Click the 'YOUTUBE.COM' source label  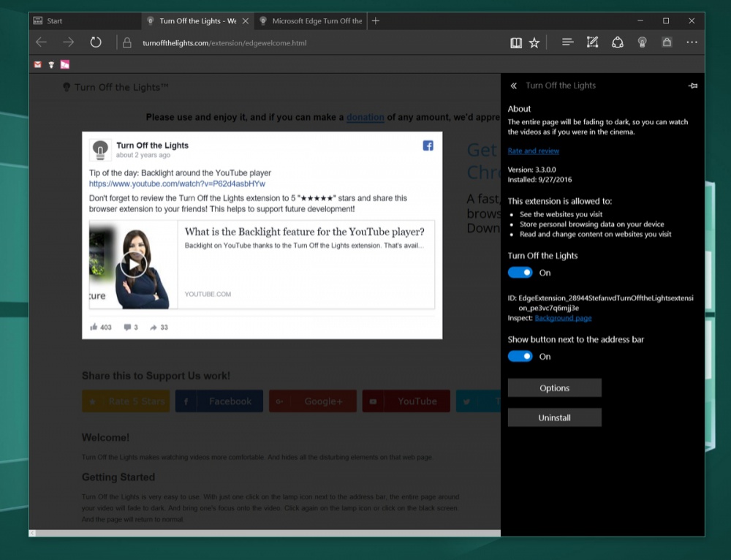pyautogui.click(x=208, y=294)
